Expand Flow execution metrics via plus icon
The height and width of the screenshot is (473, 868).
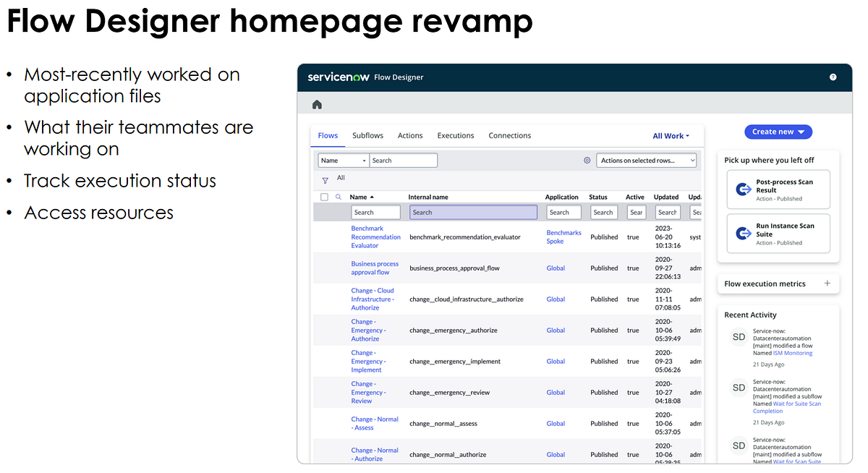(827, 284)
